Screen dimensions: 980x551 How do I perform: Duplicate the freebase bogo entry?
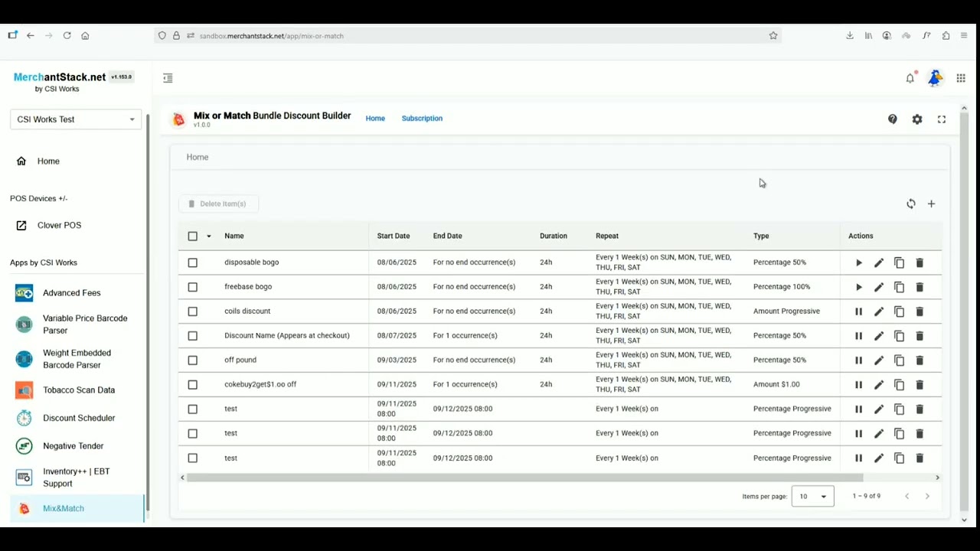[x=899, y=287]
